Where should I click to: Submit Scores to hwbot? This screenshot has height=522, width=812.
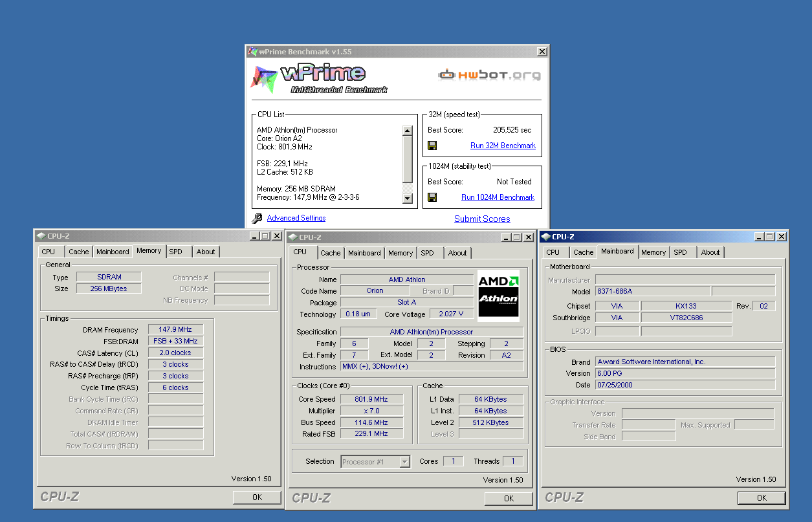click(482, 219)
